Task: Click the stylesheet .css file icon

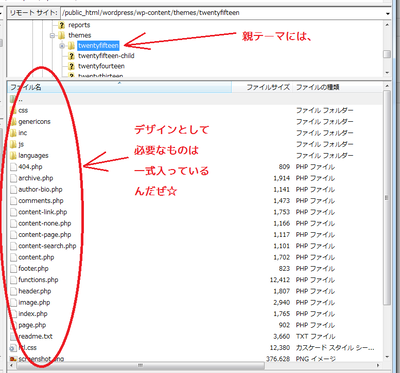Action: (13, 348)
